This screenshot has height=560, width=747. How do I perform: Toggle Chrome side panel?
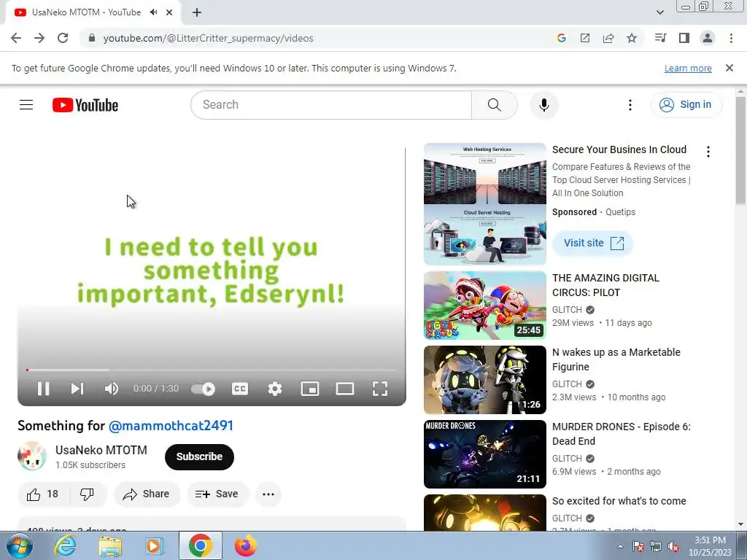tap(684, 38)
